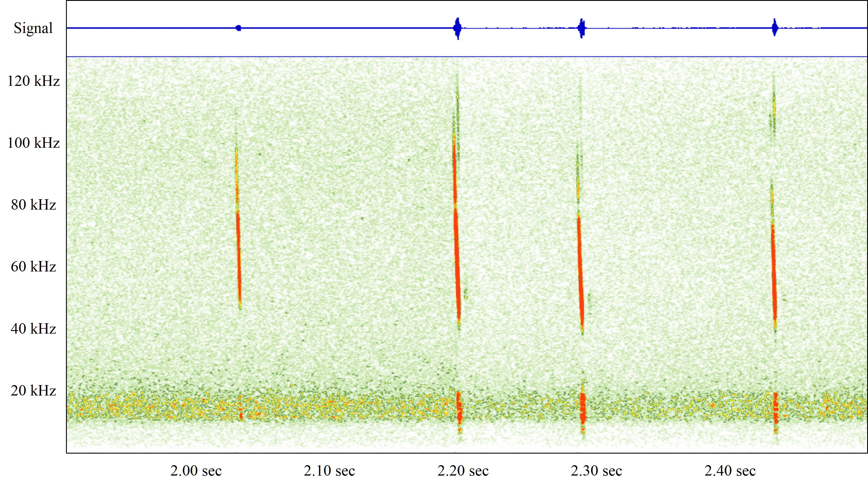Click the small waveform dot after 2.00 sec
Screen dimensions: 868x488
tap(239, 28)
